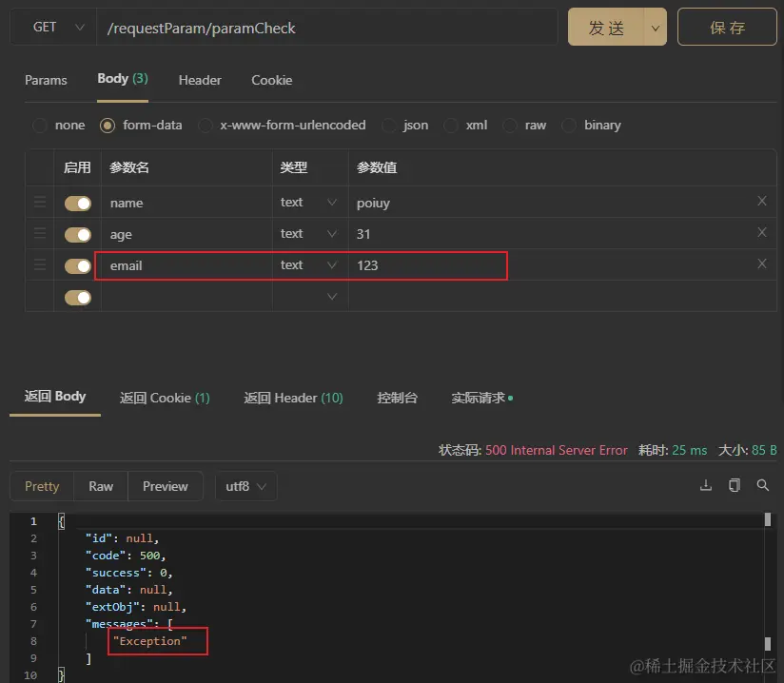This screenshot has width=784, height=683.
Task: Click the name parameter name field
Action: tap(187, 203)
